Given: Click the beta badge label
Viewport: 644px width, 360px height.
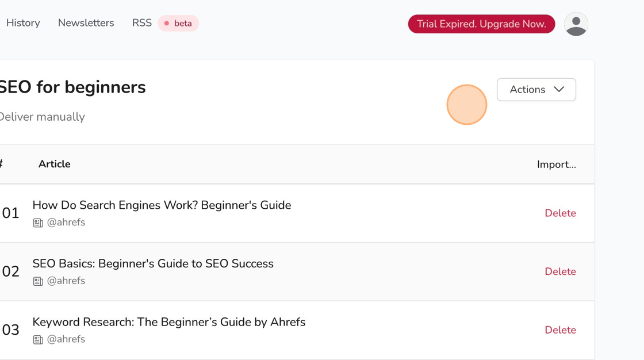Looking at the screenshot, I should point(178,24).
